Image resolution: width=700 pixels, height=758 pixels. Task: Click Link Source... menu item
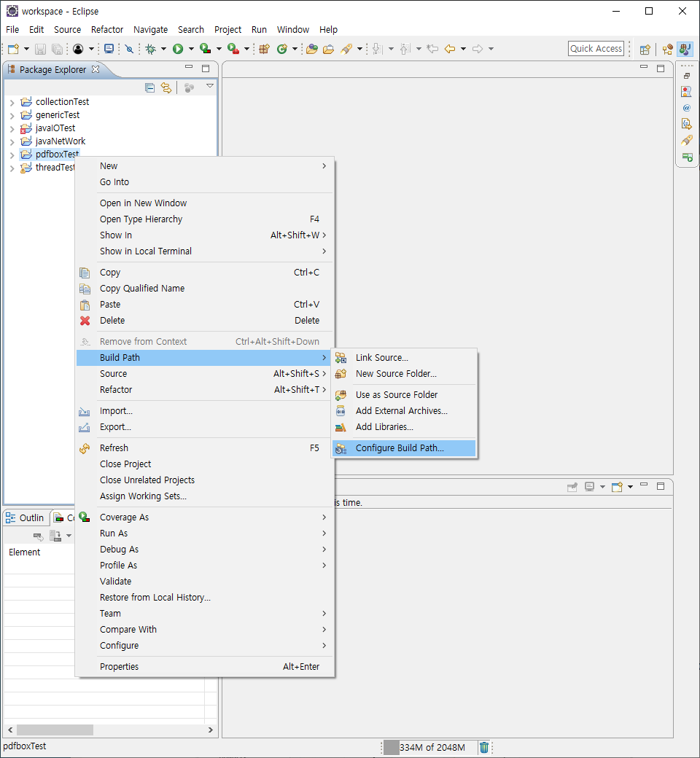(x=404, y=358)
